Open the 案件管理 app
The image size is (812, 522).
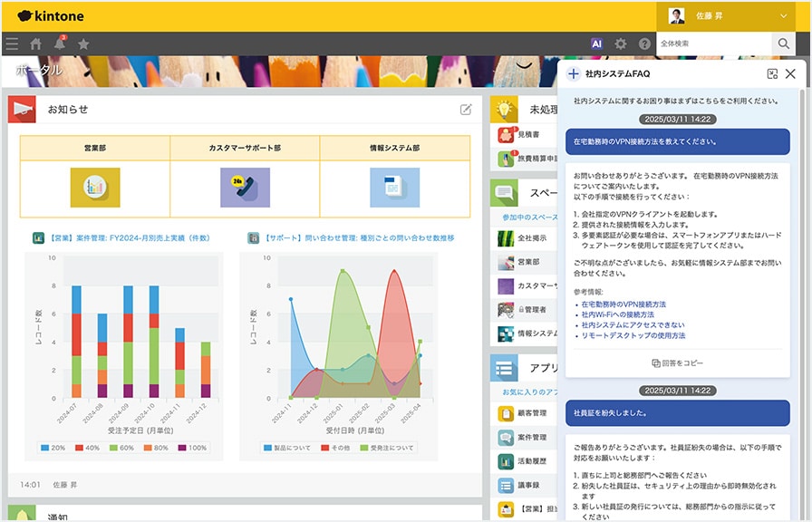(x=524, y=438)
